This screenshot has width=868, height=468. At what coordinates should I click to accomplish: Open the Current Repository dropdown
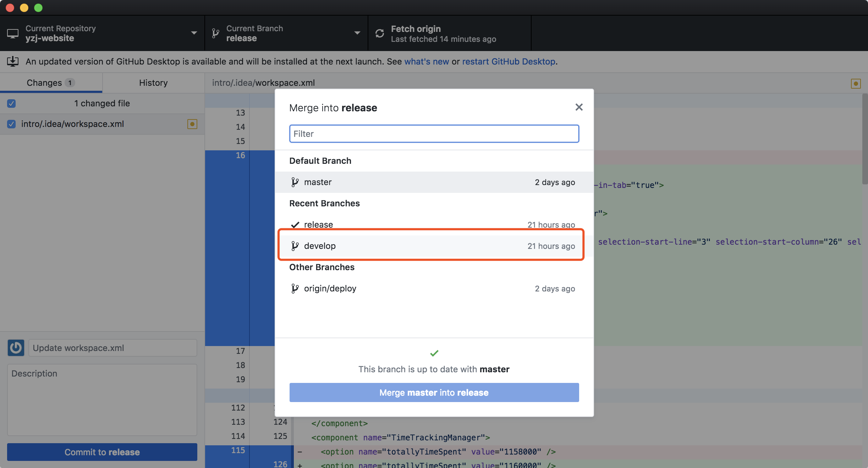[x=102, y=33]
